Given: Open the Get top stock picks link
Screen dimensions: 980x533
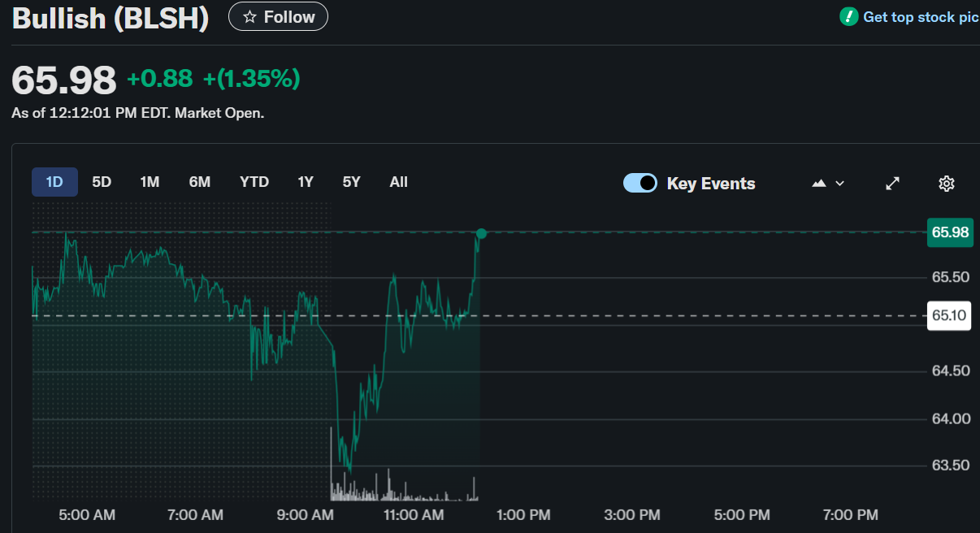Looking at the screenshot, I should [920, 17].
